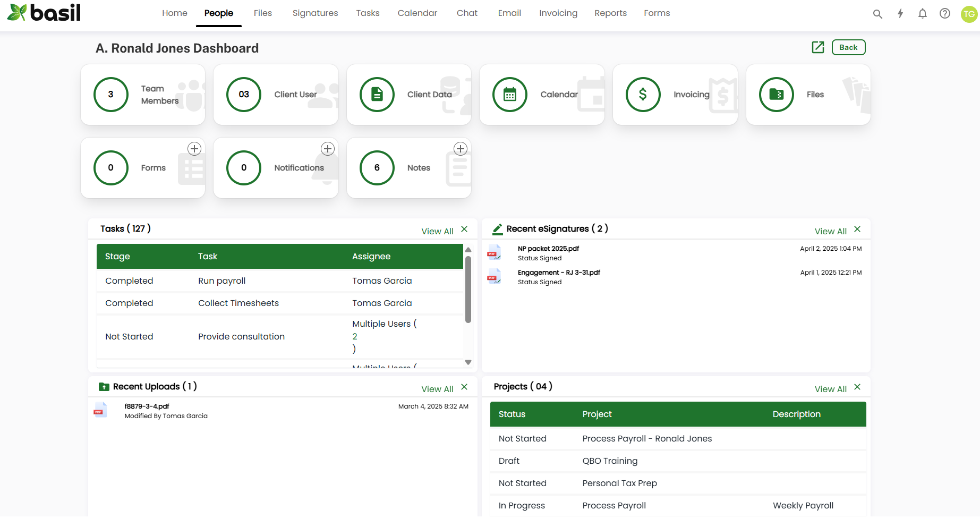Click the Tasks list scrollbar
Image resolution: width=980 pixels, height=518 pixels.
[x=468, y=287]
